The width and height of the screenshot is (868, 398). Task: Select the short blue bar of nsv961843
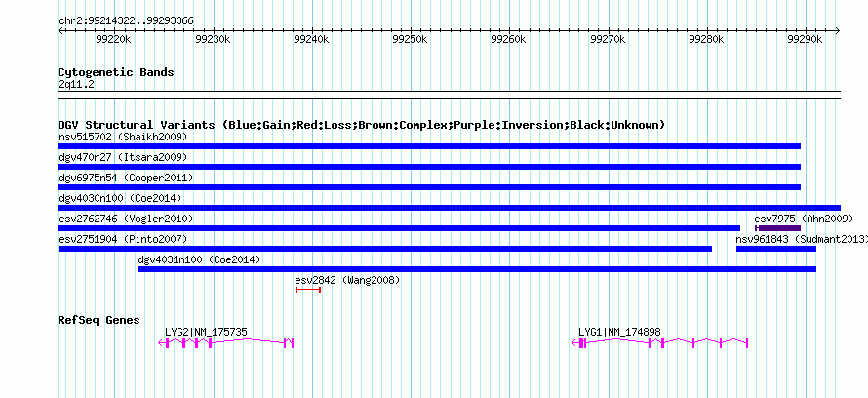click(776, 249)
